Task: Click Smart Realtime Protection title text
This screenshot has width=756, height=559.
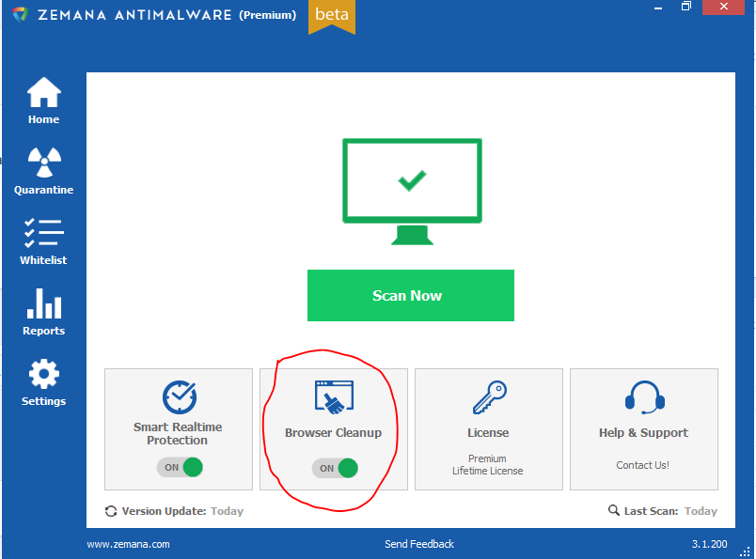Action: pos(178,434)
